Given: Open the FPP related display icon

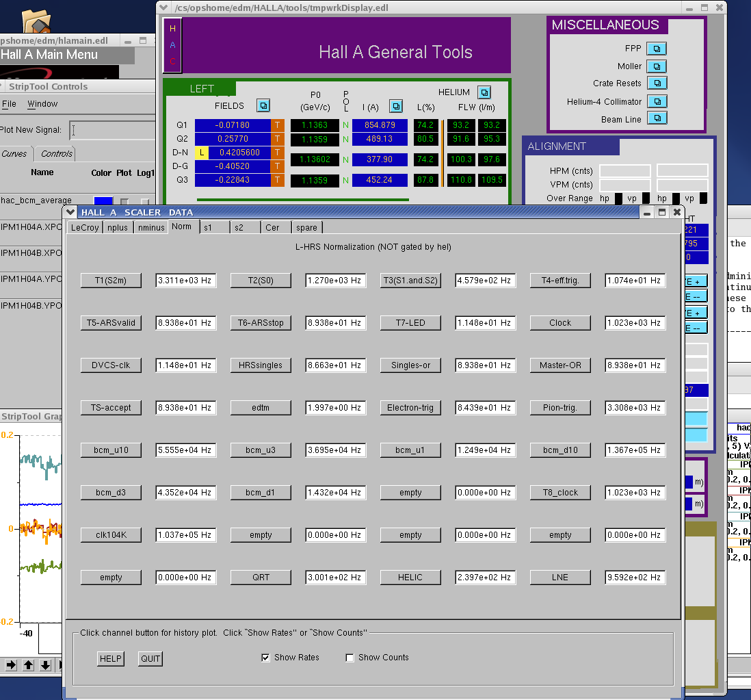Looking at the screenshot, I should tap(657, 49).
